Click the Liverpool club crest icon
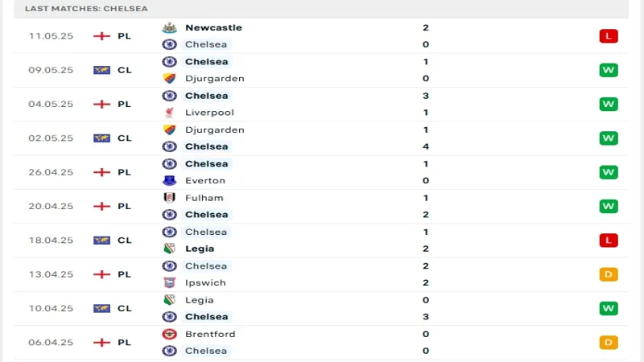 pos(169,113)
